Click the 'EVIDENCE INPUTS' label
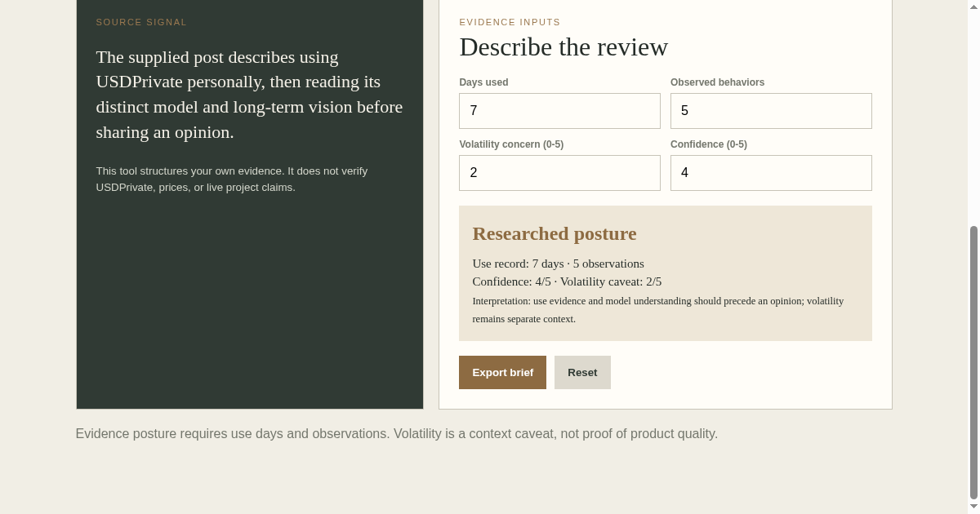The image size is (980, 514). click(510, 22)
